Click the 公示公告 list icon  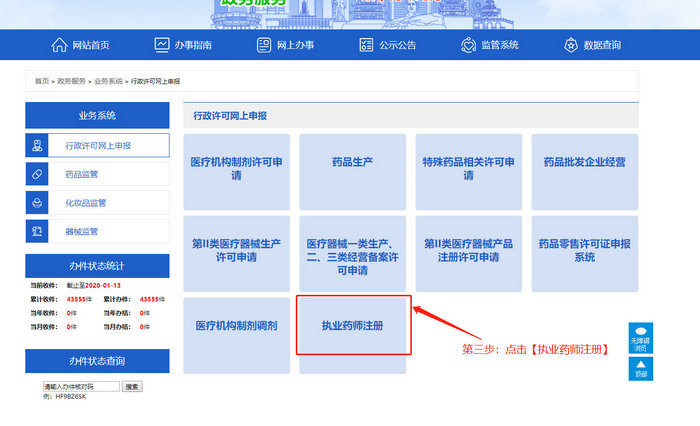coord(366,45)
